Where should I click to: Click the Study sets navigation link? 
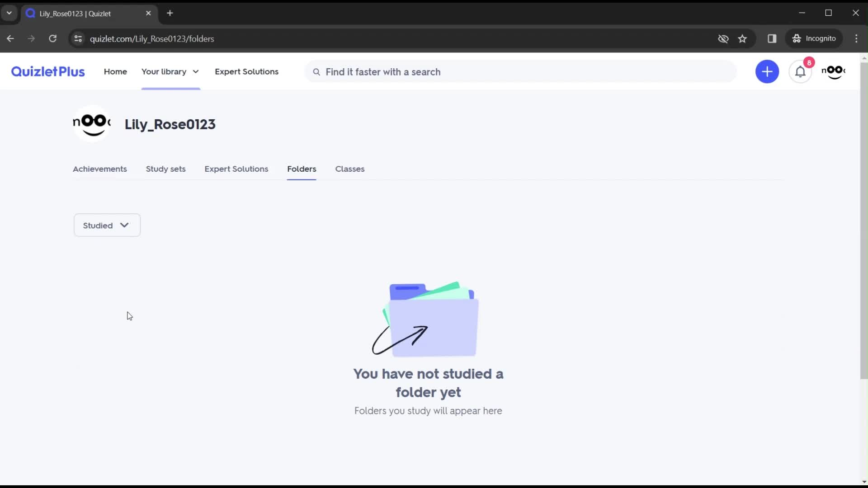tap(166, 169)
